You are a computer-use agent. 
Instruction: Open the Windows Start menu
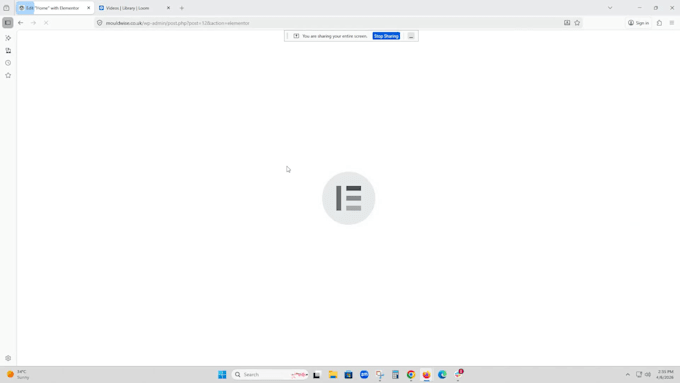click(x=222, y=375)
